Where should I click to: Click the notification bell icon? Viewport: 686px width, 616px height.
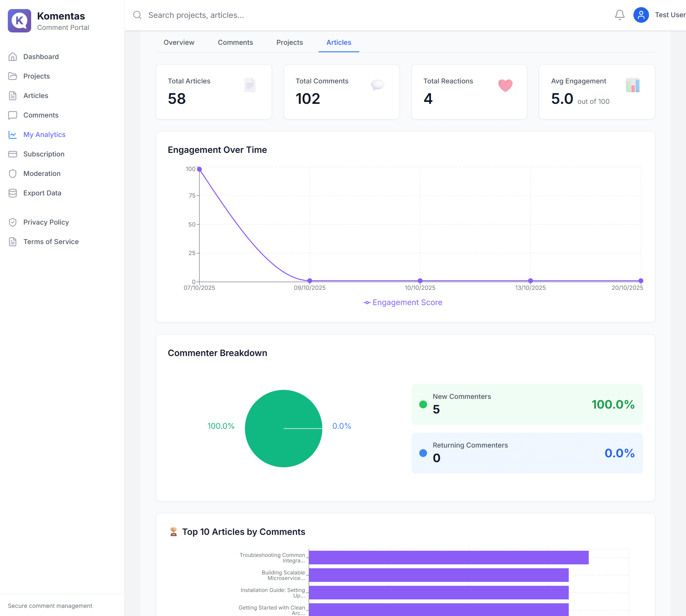tap(619, 15)
